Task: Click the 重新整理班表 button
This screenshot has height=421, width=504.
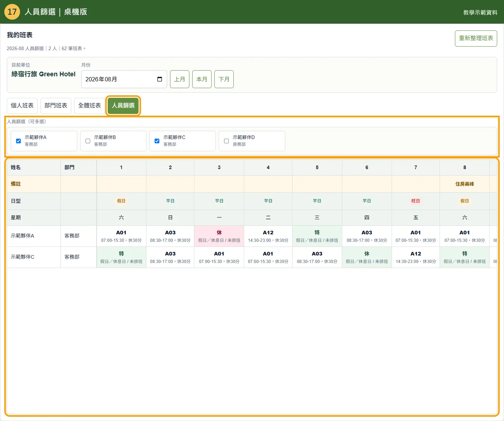Action: tap(476, 38)
